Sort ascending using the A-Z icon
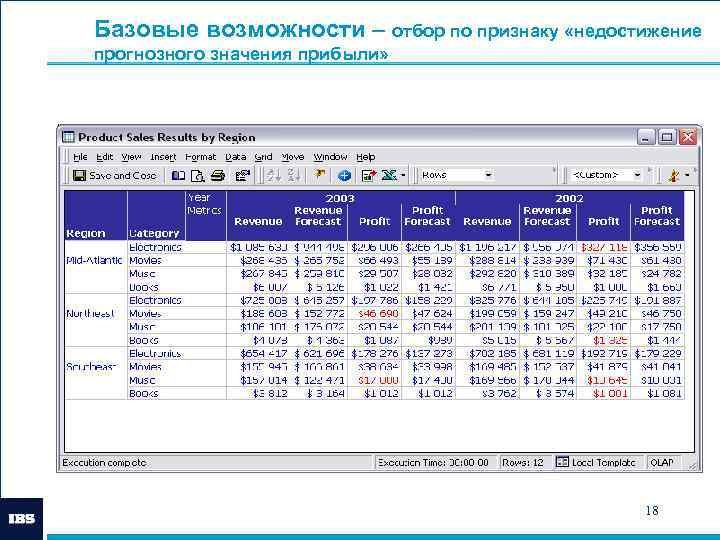720x540 pixels. tap(274, 175)
